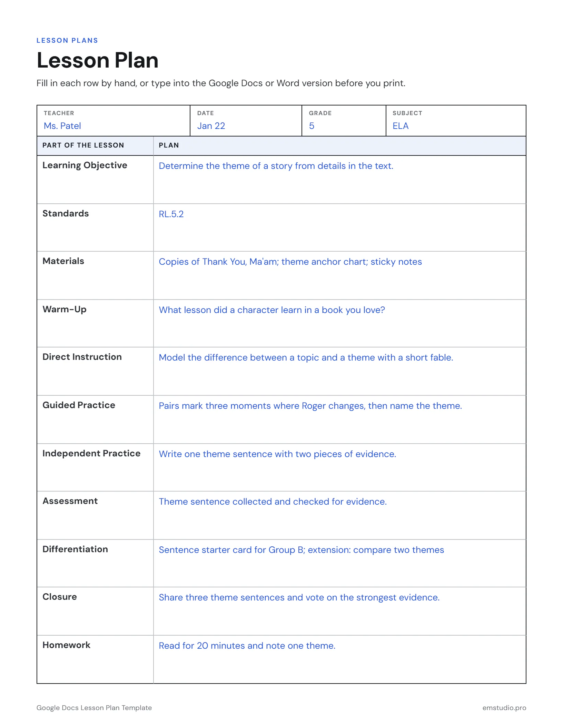Click the subject value 'ELA'
This screenshot has height=728, width=563.
coord(400,126)
